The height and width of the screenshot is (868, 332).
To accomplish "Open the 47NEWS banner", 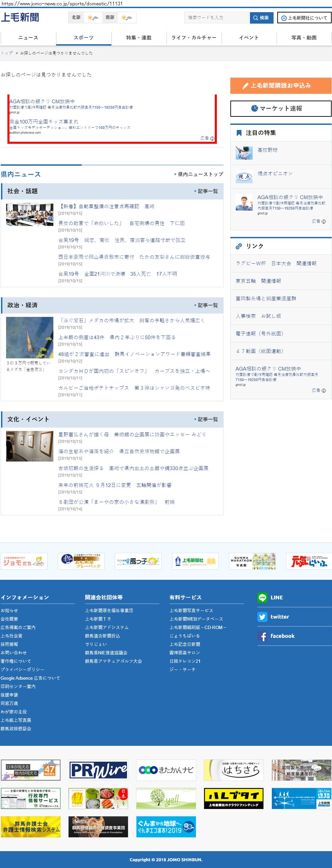I will (31, 770).
